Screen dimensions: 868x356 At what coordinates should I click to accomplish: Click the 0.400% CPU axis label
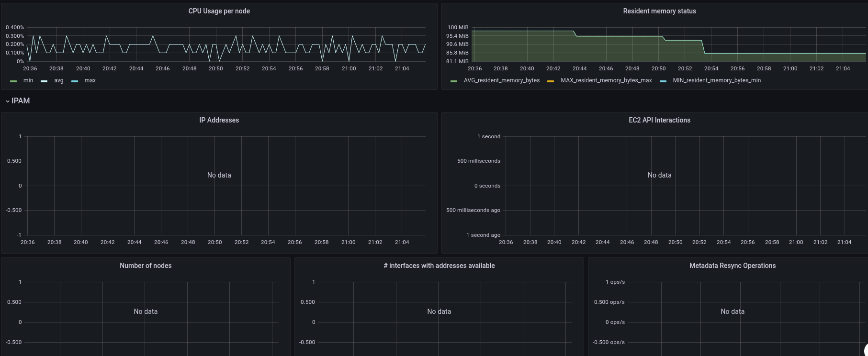tap(15, 27)
